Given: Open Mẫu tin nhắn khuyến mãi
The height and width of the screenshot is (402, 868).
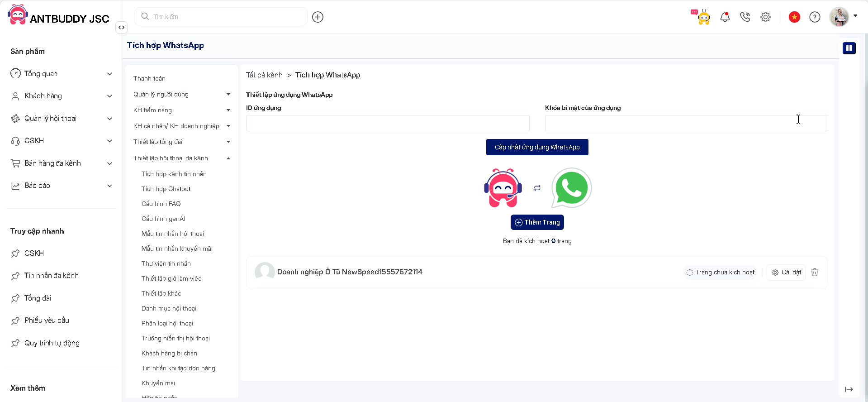Looking at the screenshot, I should (x=177, y=249).
